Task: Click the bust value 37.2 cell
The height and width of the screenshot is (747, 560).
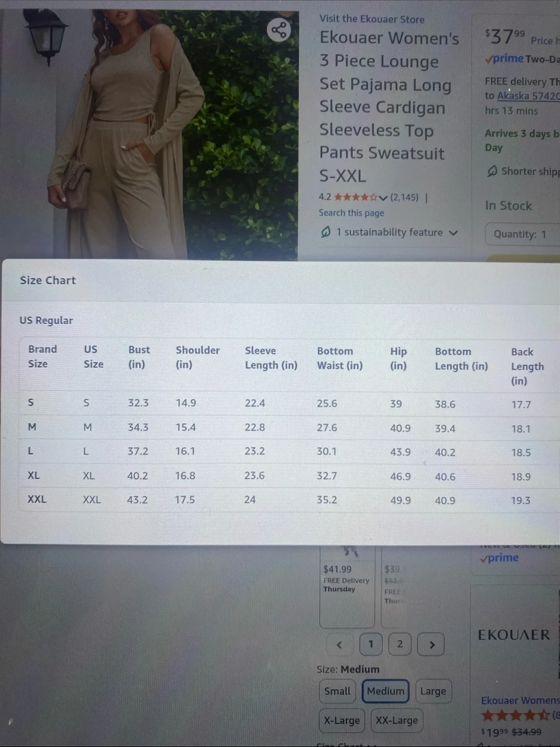Action: point(138,451)
